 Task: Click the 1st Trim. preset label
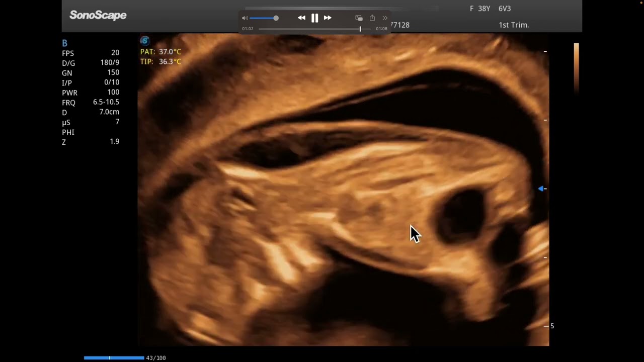[x=514, y=25]
